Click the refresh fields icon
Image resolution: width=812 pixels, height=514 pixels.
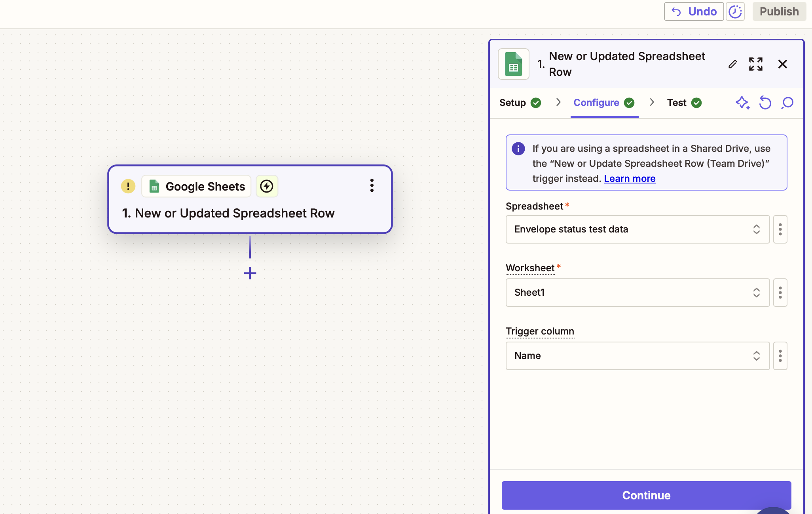(765, 103)
